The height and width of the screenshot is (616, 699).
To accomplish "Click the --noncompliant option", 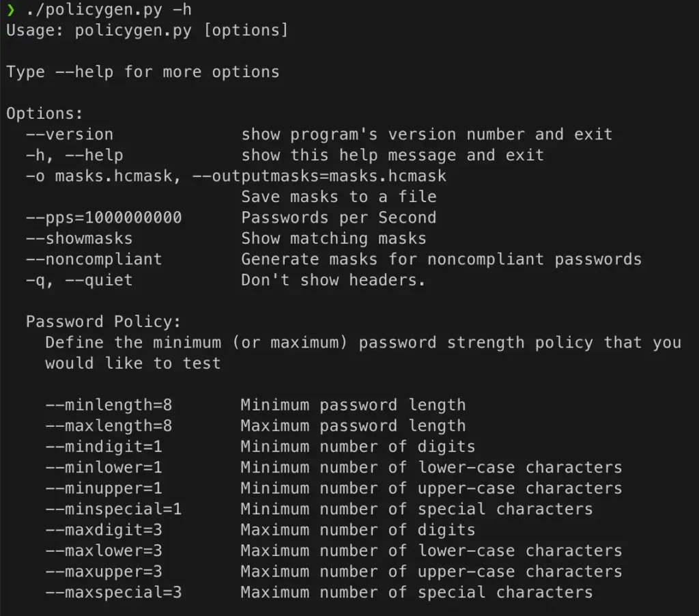I will [94, 260].
